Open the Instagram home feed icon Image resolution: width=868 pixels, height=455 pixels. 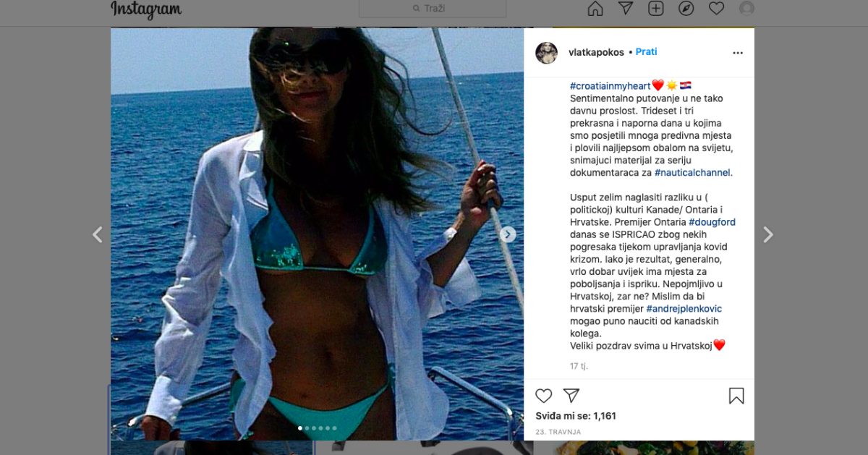[x=595, y=8]
